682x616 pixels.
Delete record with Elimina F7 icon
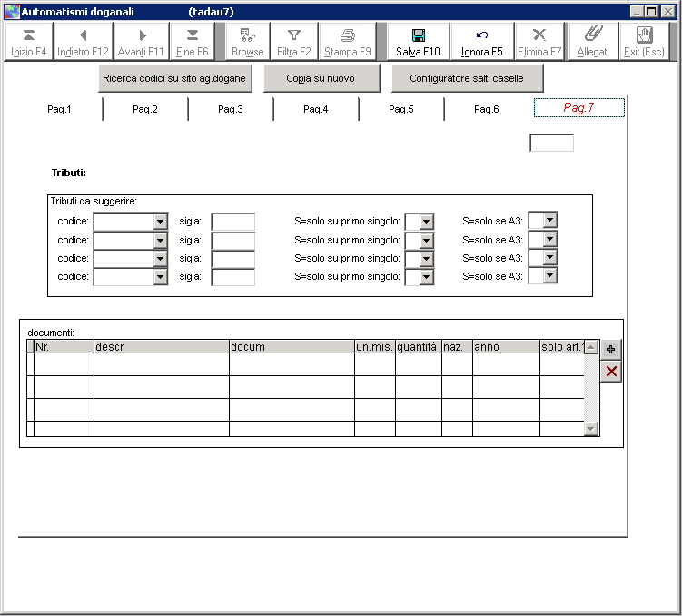pos(539,35)
